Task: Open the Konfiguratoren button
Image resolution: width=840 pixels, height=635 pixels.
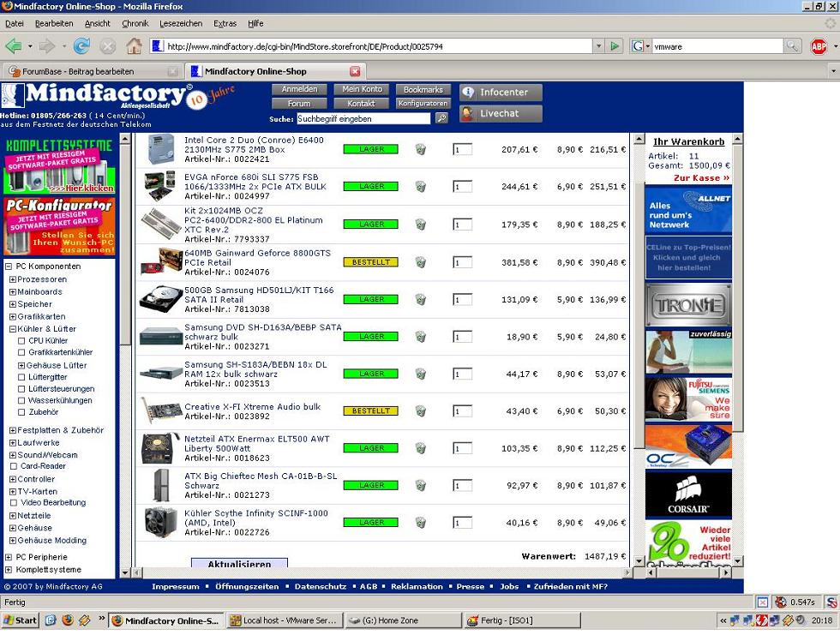Action: 423,104
